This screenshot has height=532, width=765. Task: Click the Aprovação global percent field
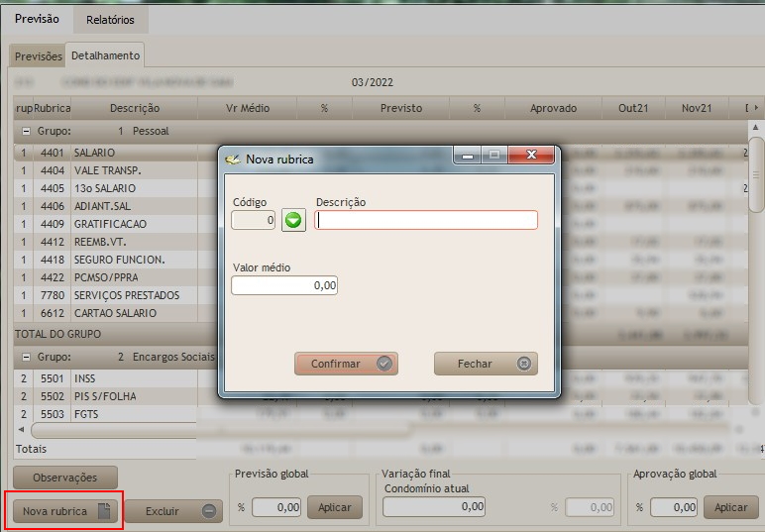(673, 507)
